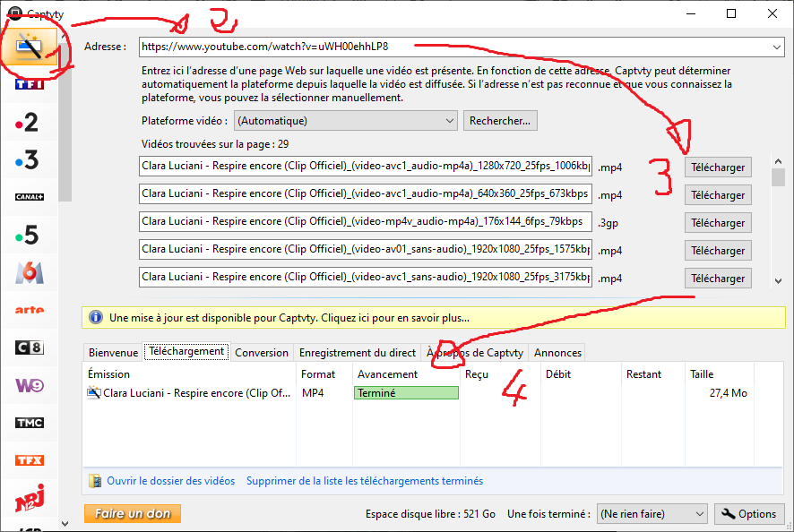The image size is (794, 532).
Task: Download the 176x144 3gp video
Action: click(x=718, y=223)
